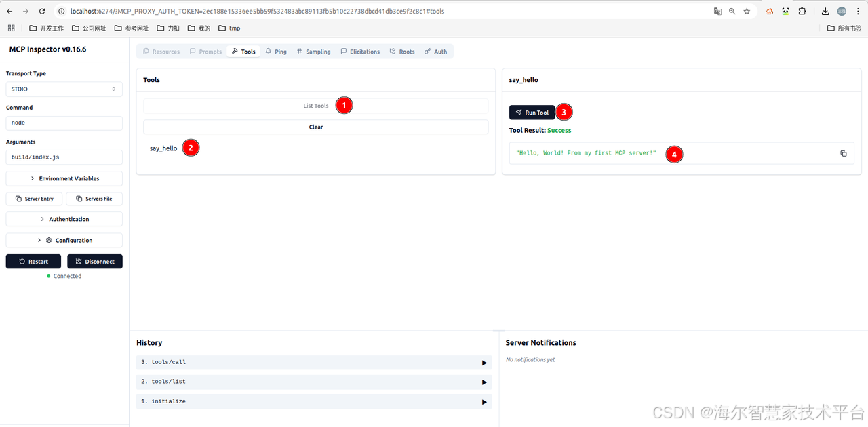Select the say_hello tool in list
This screenshot has width=868, height=427.
[163, 148]
